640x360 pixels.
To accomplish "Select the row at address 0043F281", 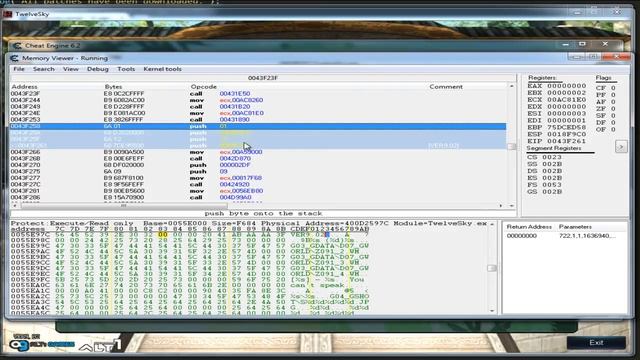I will click(258, 191).
